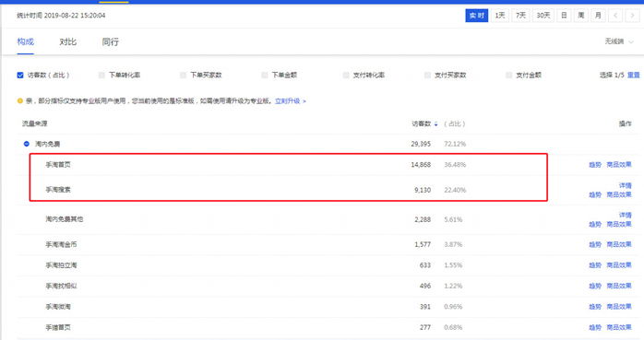This screenshot has height=340, width=644.
Task: Click the 72.12% share value
Action: [455, 144]
